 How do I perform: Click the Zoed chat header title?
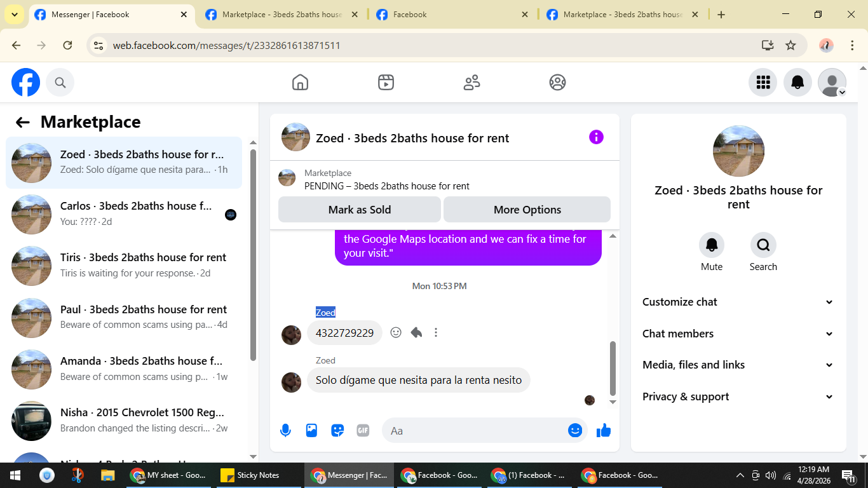pos(412,138)
